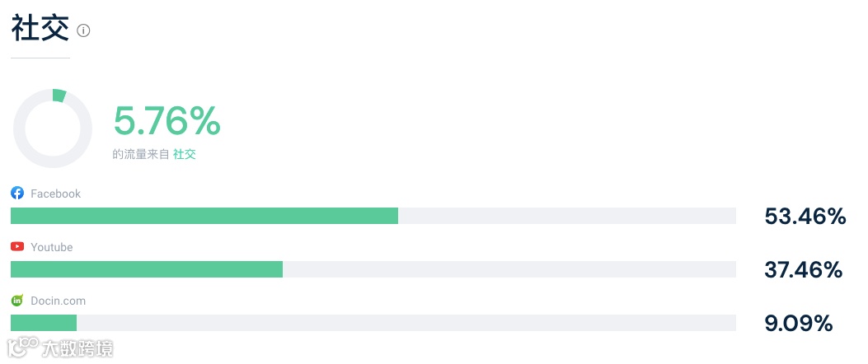Click the social traffic donut chart
This screenshot has width=868, height=364.
pos(53,129)
